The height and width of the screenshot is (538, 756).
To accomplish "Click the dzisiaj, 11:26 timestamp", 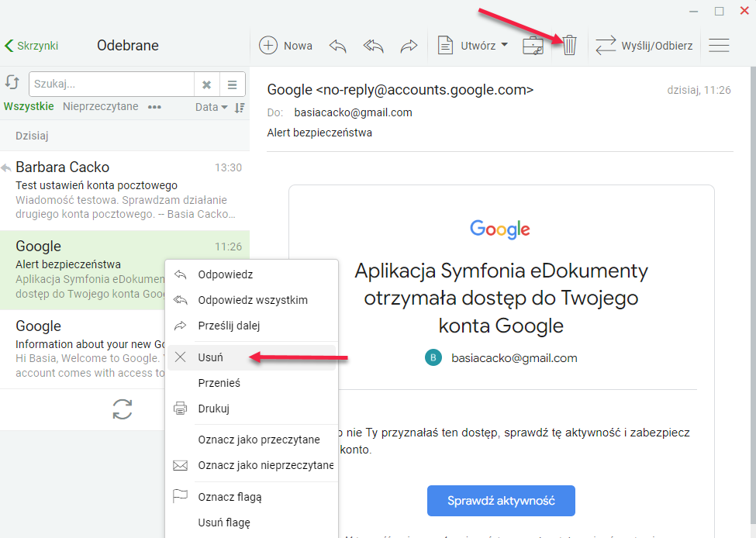I will coord(699,90).
